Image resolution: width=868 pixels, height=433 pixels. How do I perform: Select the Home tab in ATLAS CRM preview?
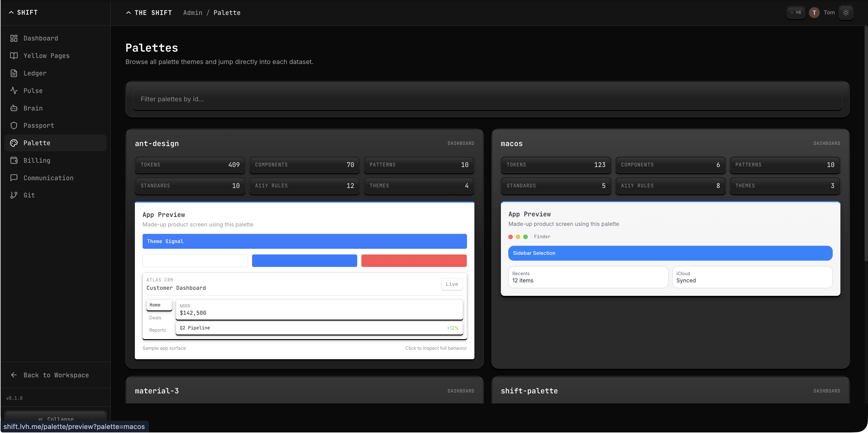(x=159, y=305)
